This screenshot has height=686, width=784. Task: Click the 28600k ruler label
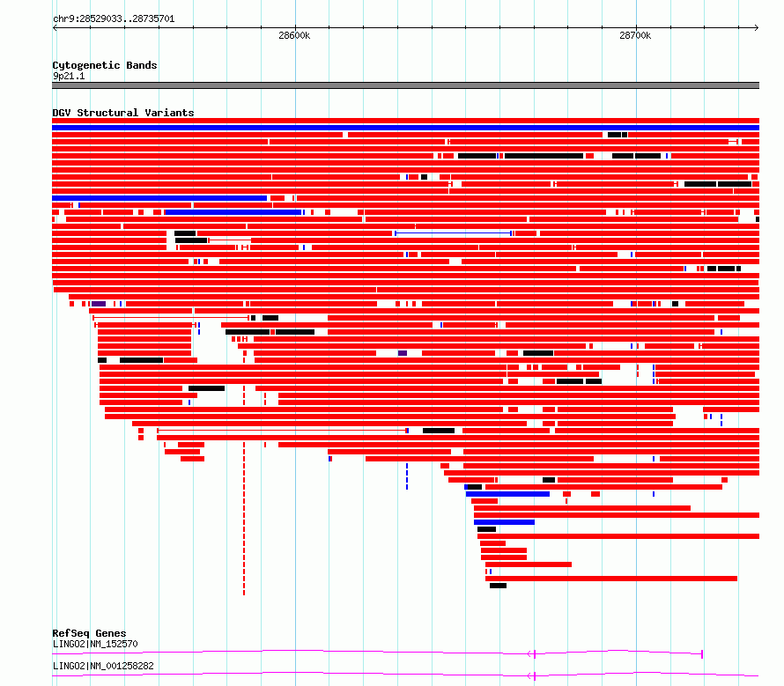click(294, 35)
